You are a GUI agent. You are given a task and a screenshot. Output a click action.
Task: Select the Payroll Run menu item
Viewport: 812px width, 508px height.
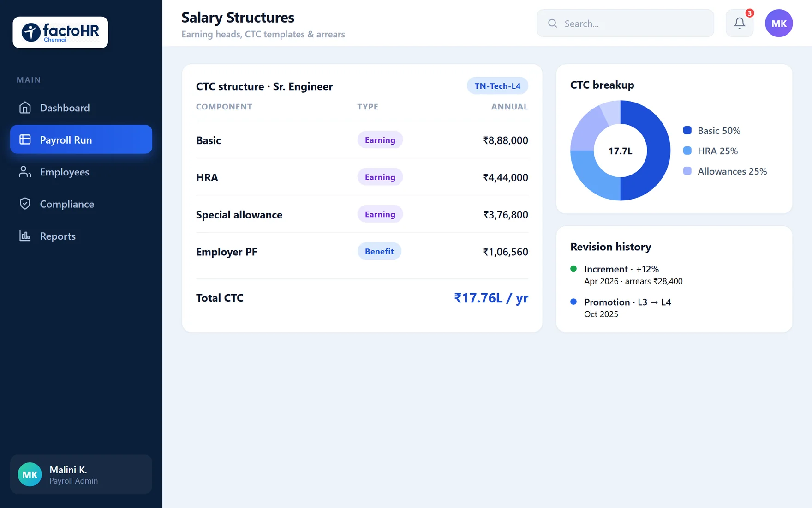pos(81,139)
